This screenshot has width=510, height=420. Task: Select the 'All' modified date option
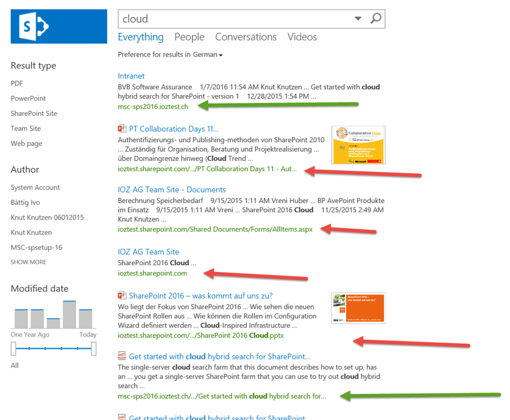15,365
